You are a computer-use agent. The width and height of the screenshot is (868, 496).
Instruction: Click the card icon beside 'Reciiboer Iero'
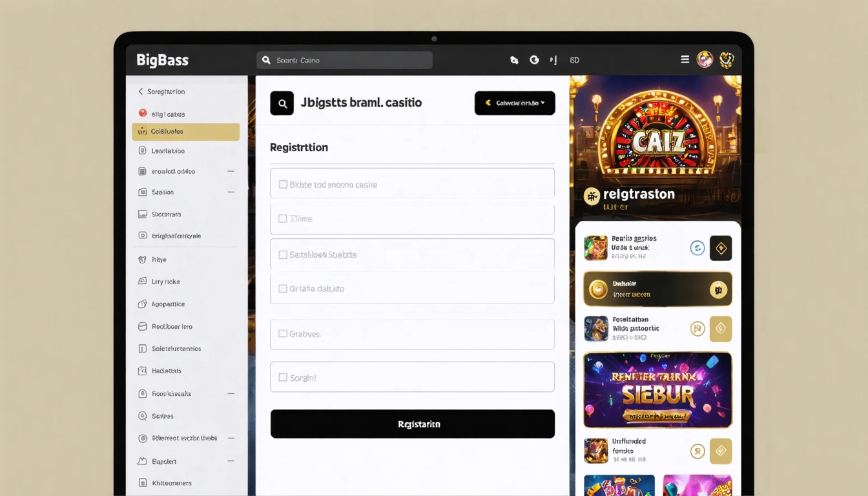(143, 327)
